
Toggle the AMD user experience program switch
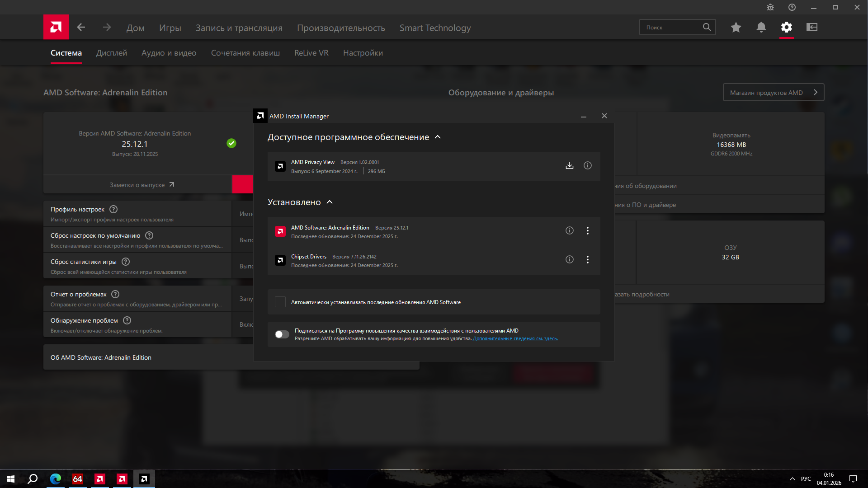282,334
